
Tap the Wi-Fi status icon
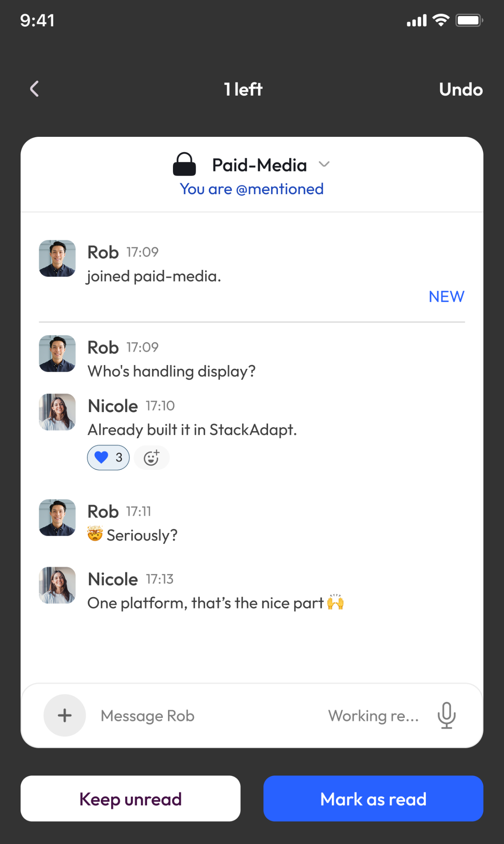tap(441, 20)
